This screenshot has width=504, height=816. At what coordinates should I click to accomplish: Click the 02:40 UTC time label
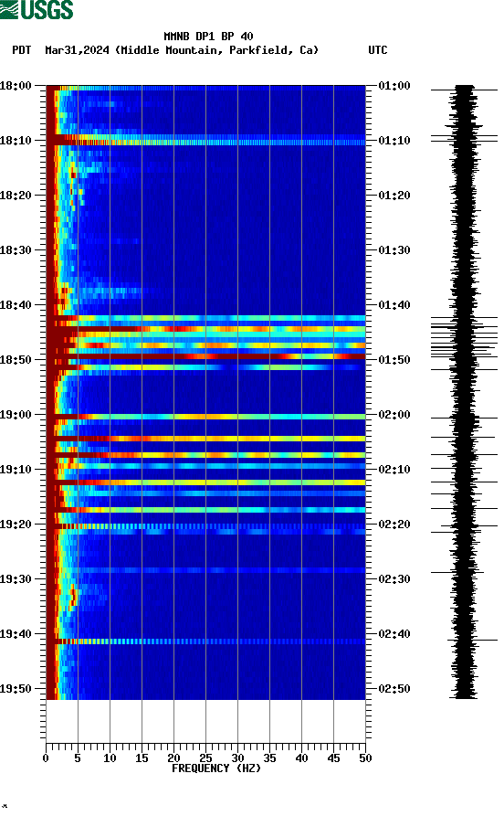394,634
